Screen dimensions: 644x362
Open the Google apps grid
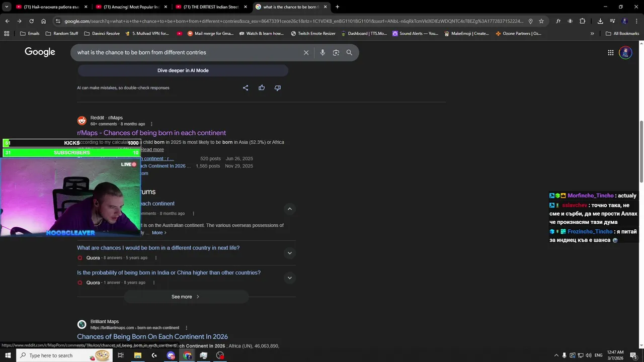pos(610,52)
